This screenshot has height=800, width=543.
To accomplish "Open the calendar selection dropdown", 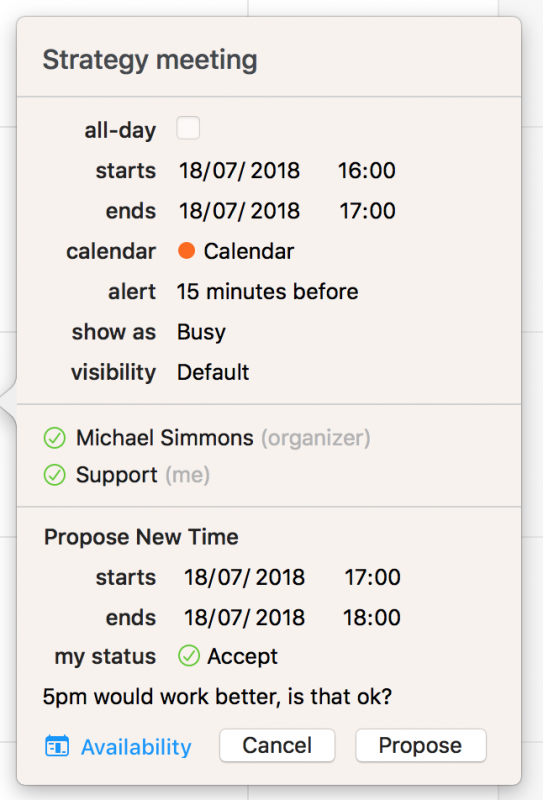I will point(236,251).
